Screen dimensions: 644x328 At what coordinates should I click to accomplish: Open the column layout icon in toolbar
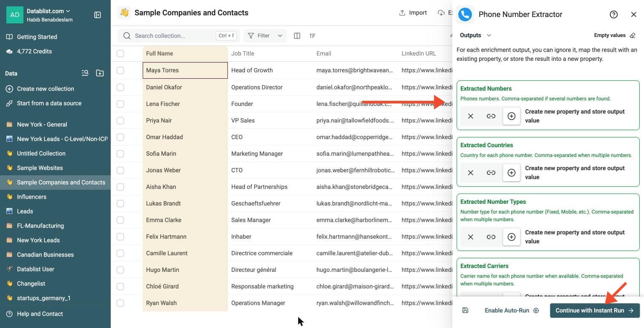tap(297, 36)
